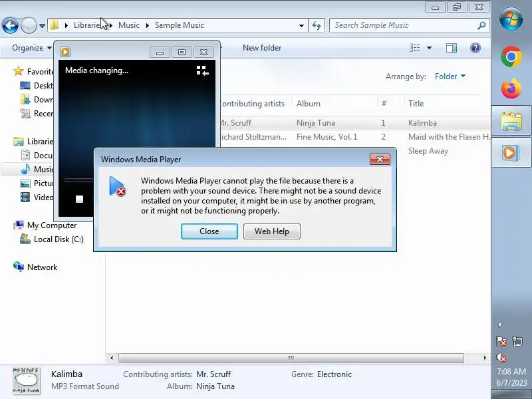Click the Windows Explorer taskbar icon
Screen dimensions: 532x399
point(511,121)
